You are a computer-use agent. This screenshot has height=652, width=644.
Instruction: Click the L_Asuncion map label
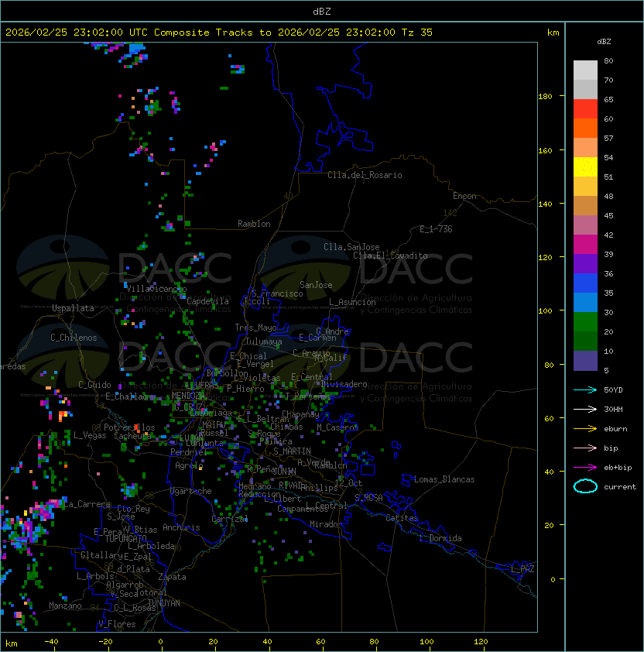click(352, 302)
